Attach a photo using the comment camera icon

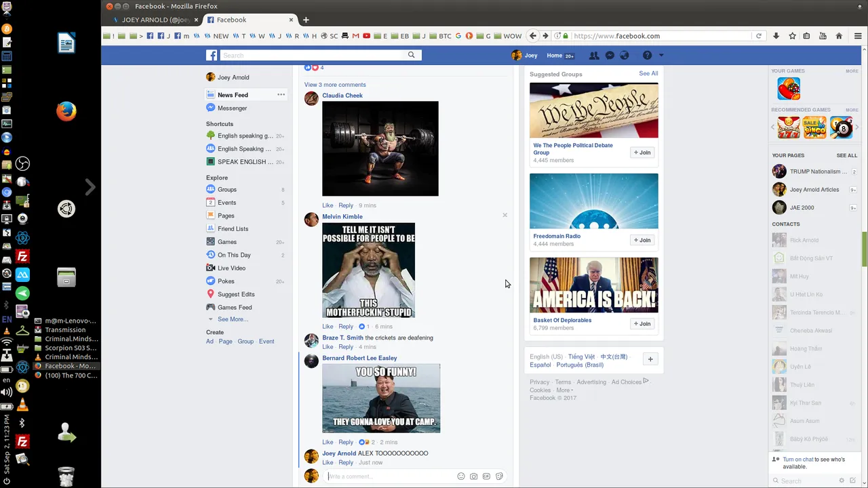[474, 476]
